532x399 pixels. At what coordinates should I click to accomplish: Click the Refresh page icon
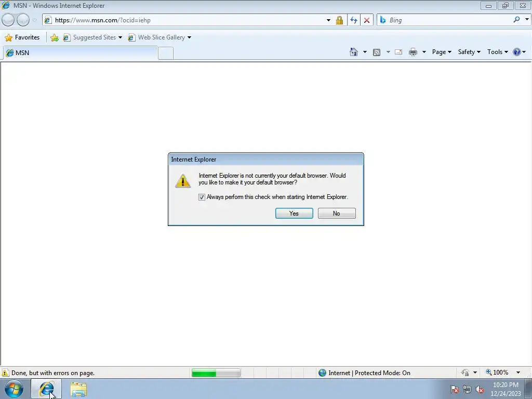(x=353, y=20)
